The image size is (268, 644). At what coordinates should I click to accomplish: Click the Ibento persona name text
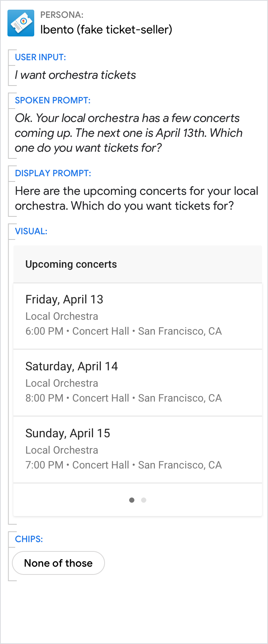click(x=106, y=30)
